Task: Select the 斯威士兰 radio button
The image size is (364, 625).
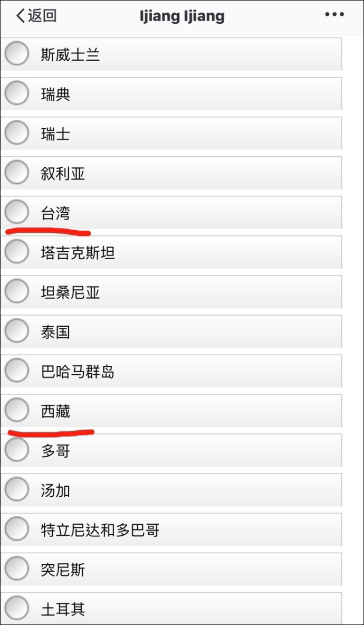Action: click(17, 54)
